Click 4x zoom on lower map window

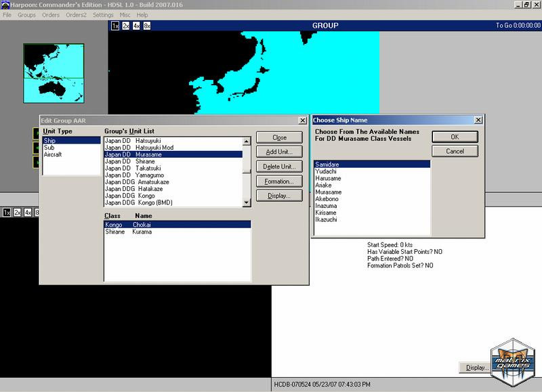pyautogui.click(x=28, y=213)
